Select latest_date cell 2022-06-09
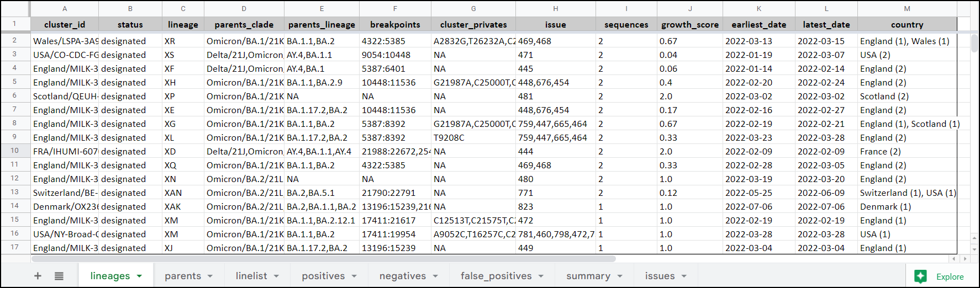This screenshot has height=288, width=980. [x=826, y=193]
